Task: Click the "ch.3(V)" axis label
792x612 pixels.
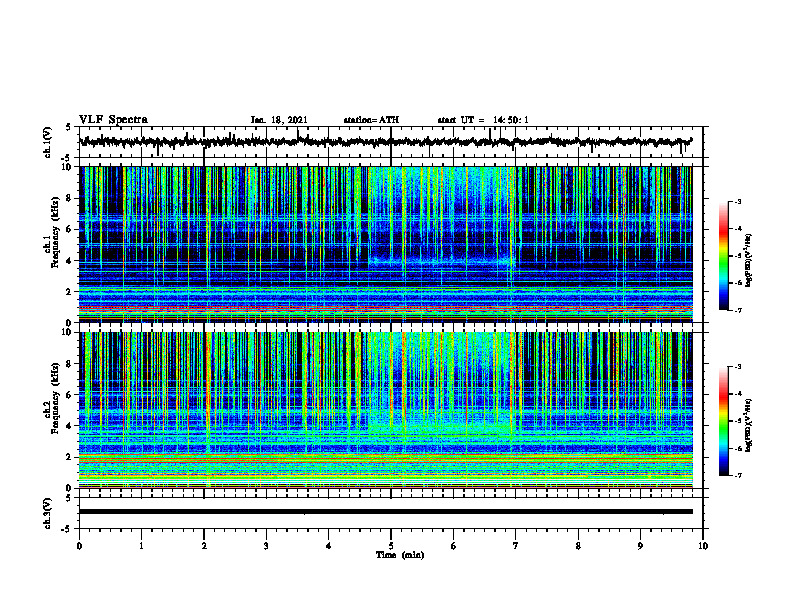Action: pyautogui.click(x=47, y=513)
